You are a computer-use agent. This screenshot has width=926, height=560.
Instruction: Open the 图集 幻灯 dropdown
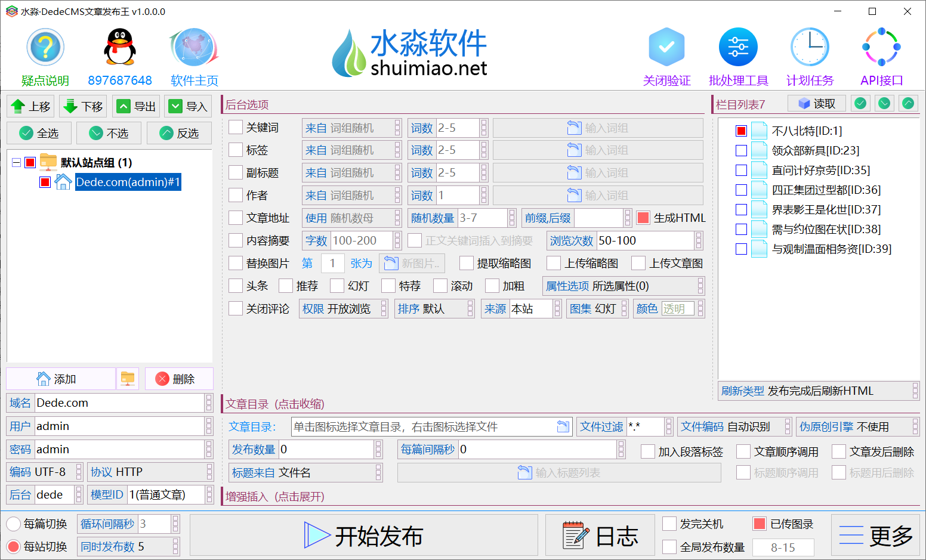point(597,308)
